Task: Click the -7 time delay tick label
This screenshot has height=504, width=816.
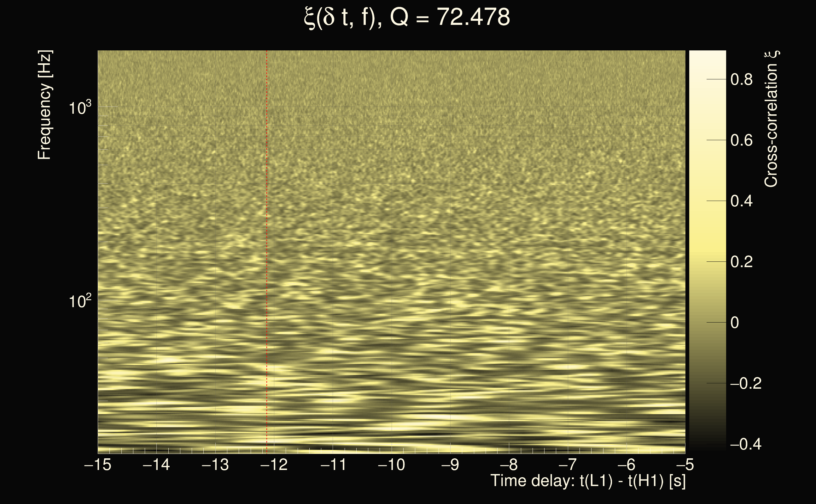Action: 568,465
